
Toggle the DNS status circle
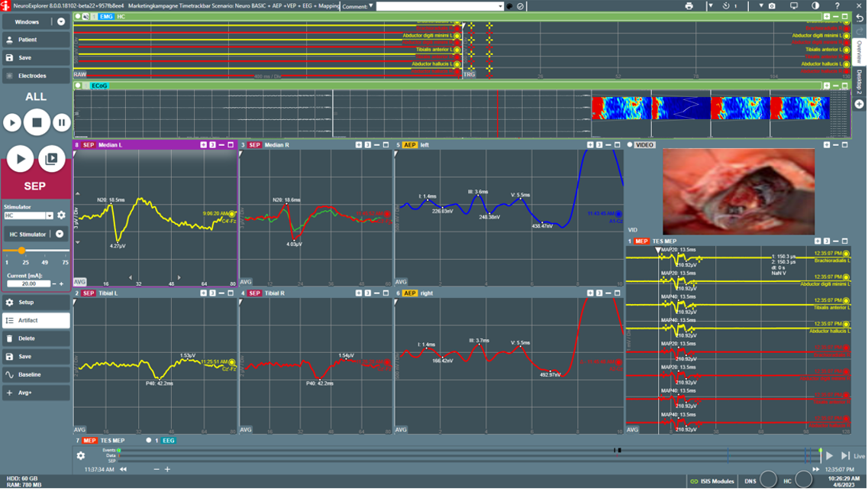click(768, 479)
